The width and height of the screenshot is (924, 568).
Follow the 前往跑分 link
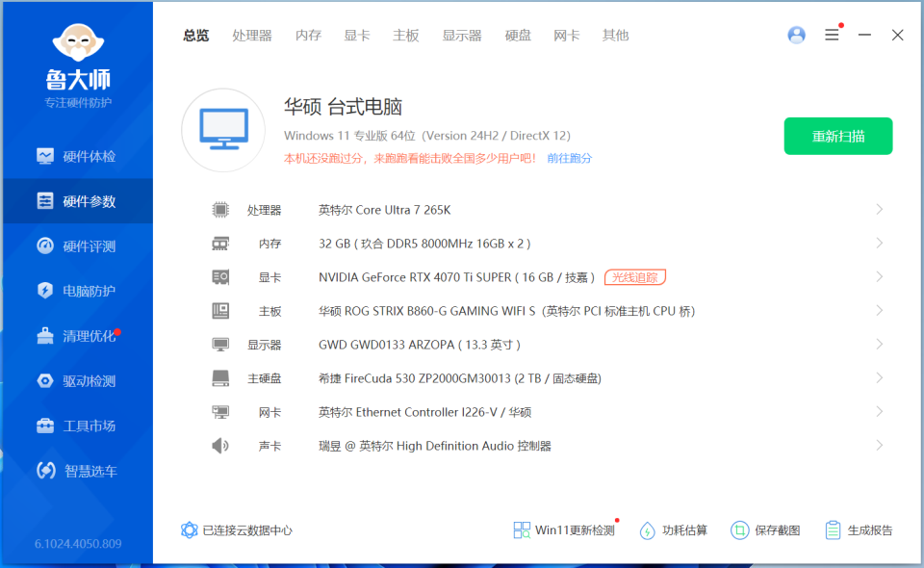pos(569,158)
